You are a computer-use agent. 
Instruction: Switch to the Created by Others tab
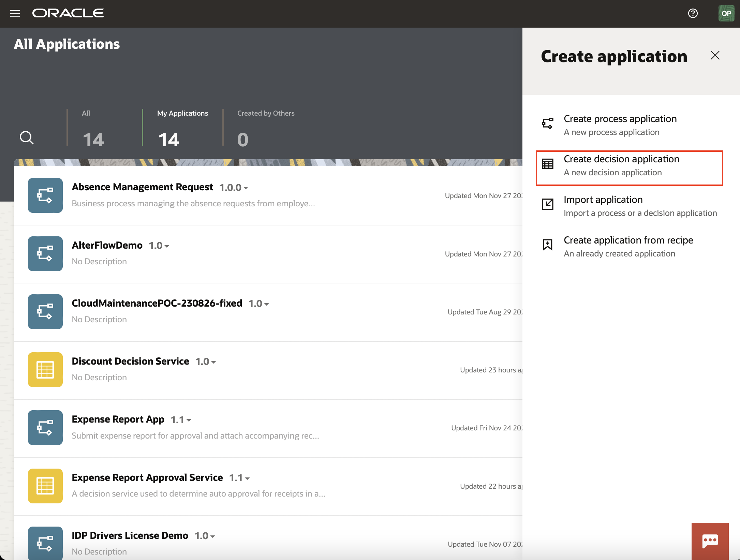coord(266,128)
